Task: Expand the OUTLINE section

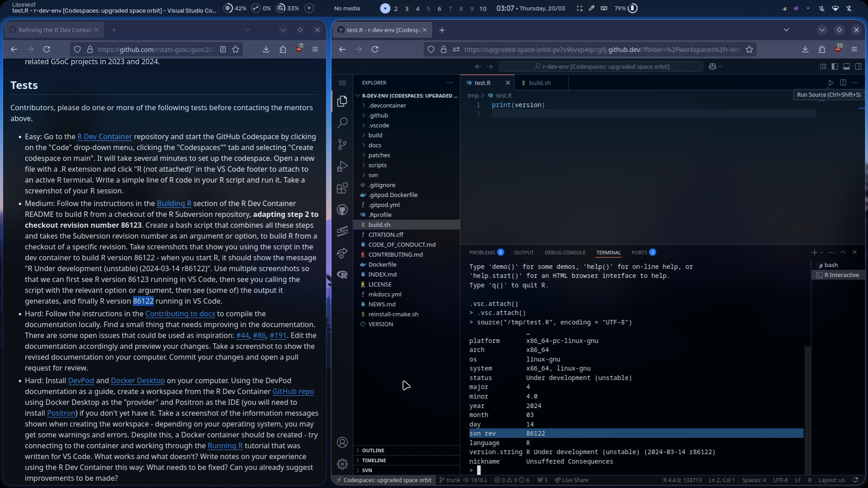Action: [x=406, y=450]
